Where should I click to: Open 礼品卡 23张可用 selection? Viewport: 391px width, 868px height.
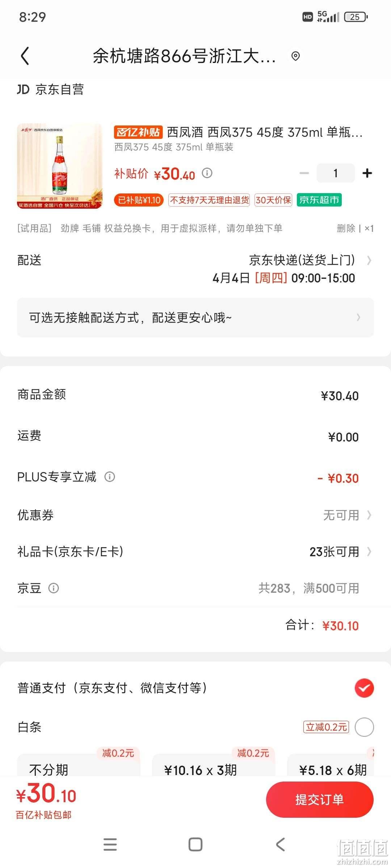[195, 552]
